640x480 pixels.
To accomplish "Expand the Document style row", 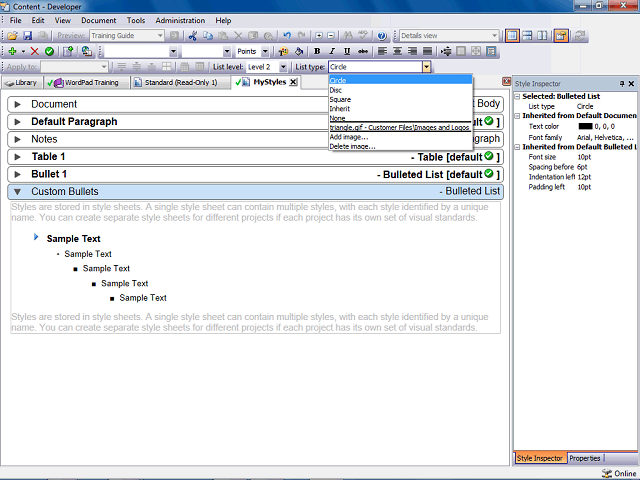I will pyautogui.click(x=17, y=104).
